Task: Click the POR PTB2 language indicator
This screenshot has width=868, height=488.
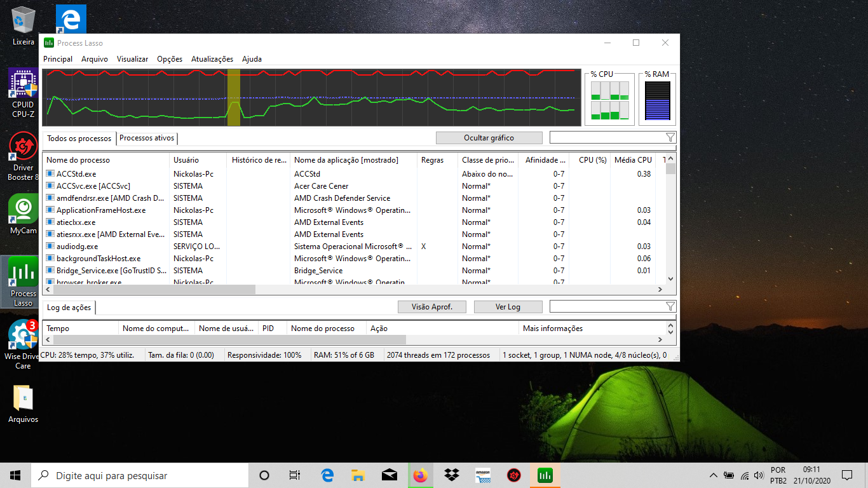Action: [x=778, y=475]
